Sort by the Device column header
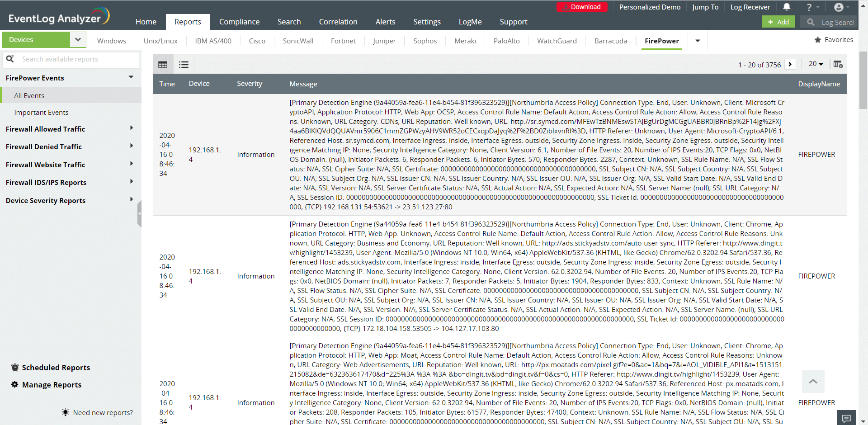Screen dimensions: 868x425 pyautogui.click(x=199, y=84)
